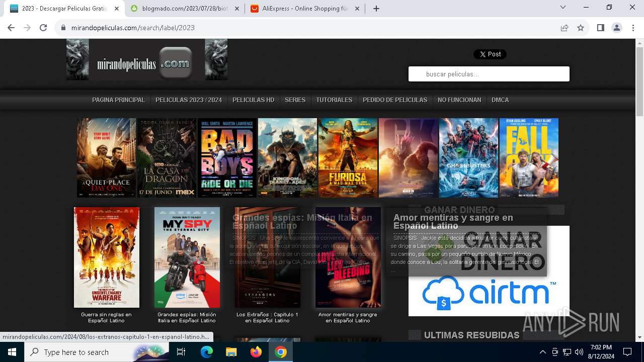This screenshot has height=362, width=644.
Task: Open File Explorer from the taskbar
Action: pyautogui.click(x=231, y=352)
